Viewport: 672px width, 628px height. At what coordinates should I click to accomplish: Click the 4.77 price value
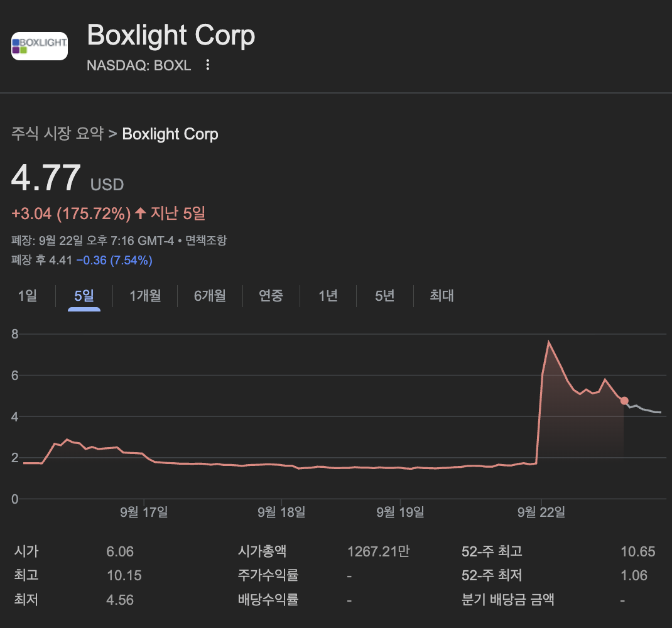46,178
